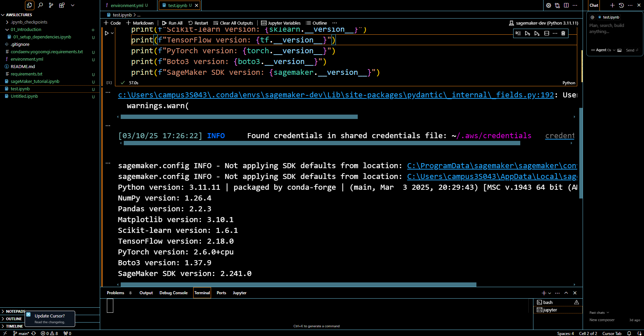
Task: Expand Past chats list
Action: coord(599,313)
